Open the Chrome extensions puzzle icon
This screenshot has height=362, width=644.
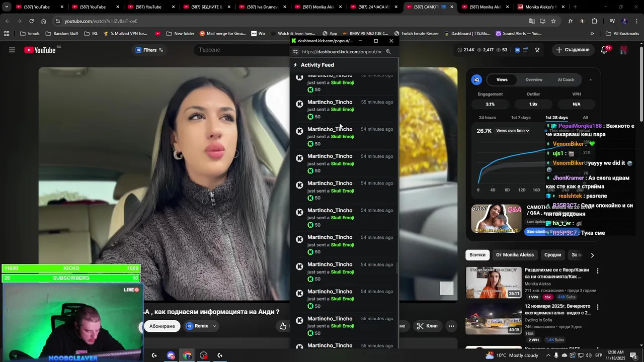click(595, 21)
